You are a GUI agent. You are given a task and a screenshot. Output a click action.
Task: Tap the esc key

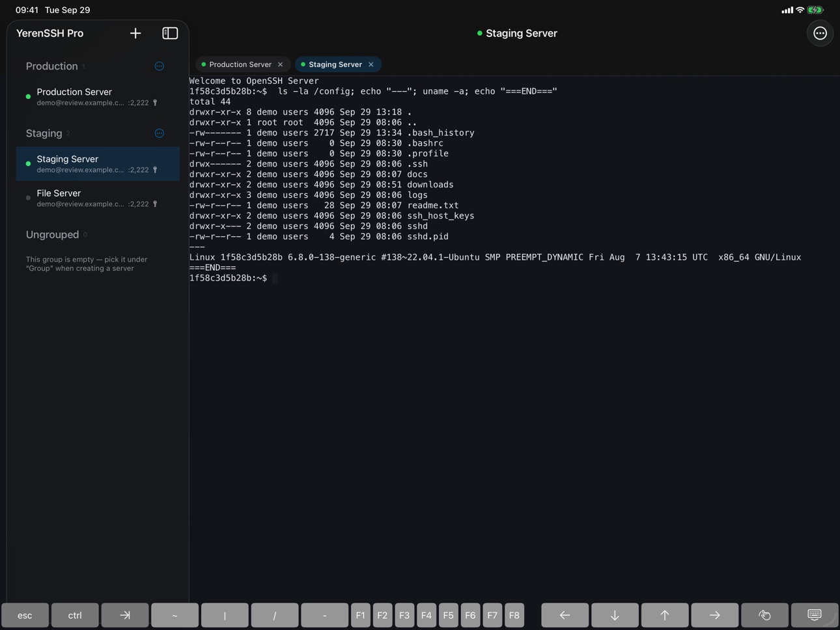[25, 615]
